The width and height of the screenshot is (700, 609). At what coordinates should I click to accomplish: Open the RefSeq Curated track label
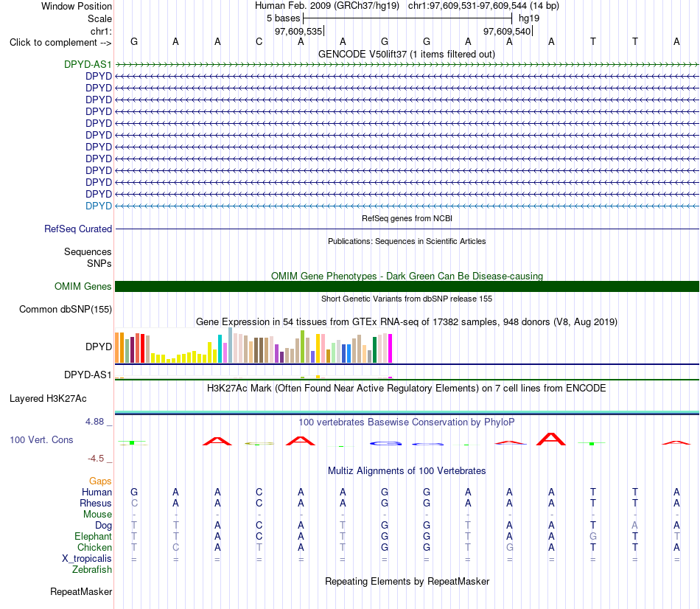click(x=77, y=229)
